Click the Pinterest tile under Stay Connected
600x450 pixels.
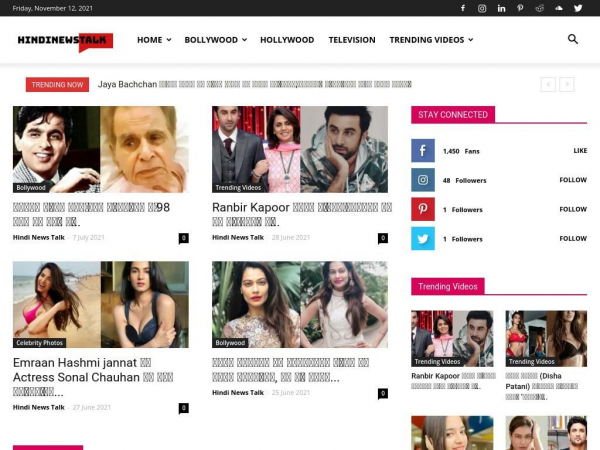423,209
